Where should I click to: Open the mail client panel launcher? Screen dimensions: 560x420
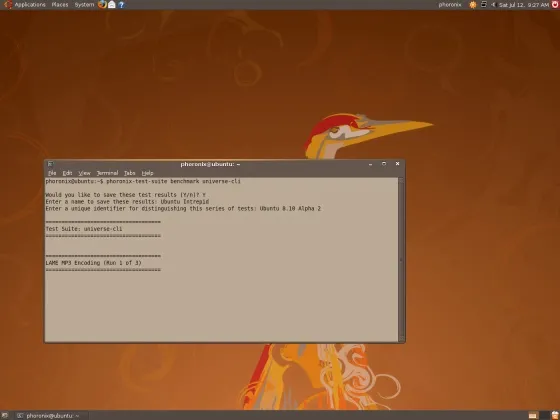112,5
